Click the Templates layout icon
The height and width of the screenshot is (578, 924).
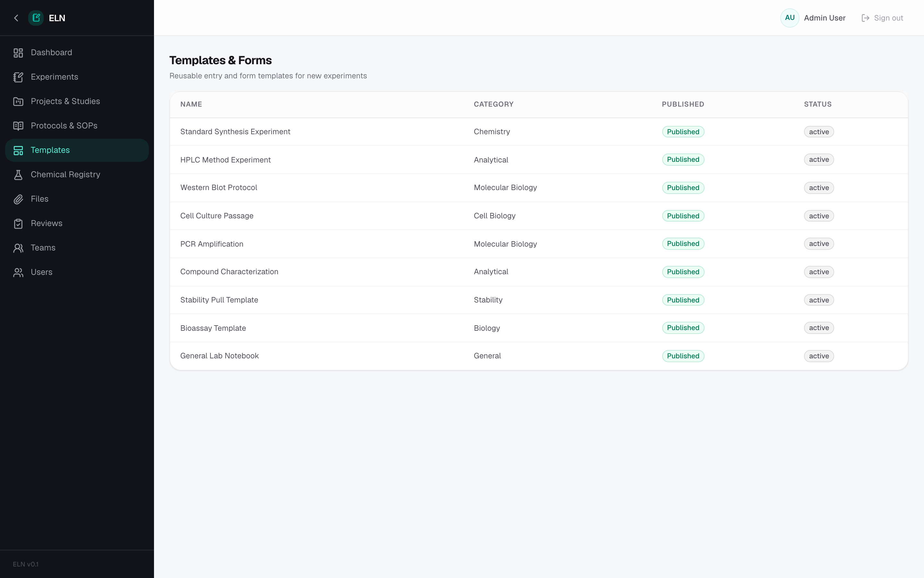18,150
